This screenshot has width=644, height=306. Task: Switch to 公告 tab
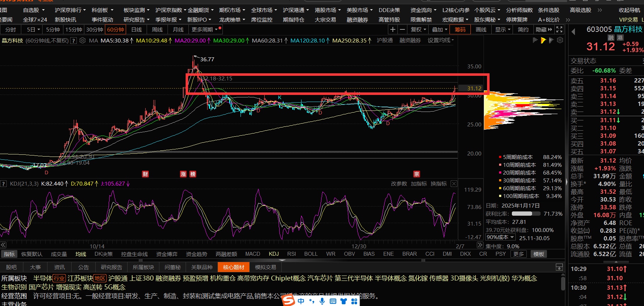[83, 267]
